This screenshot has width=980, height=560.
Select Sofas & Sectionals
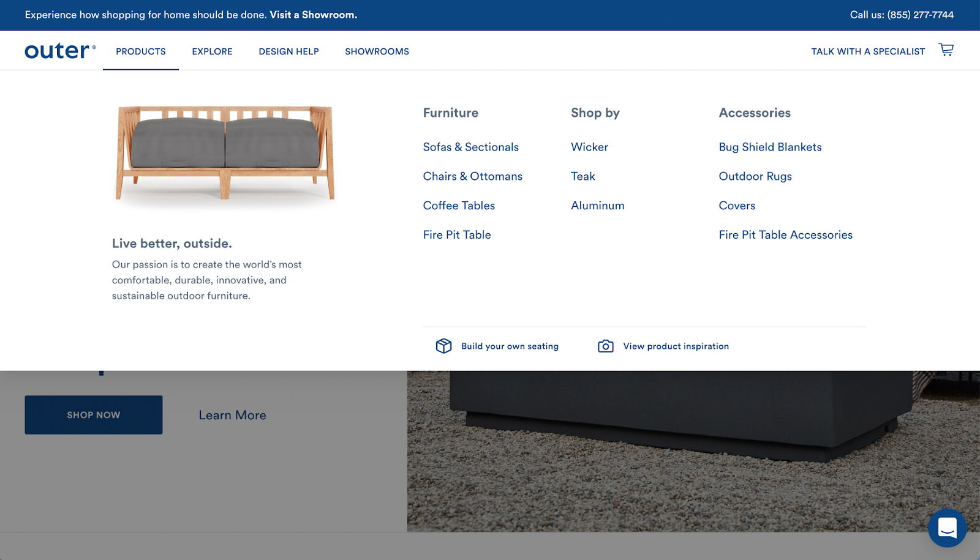pos(470,147)
